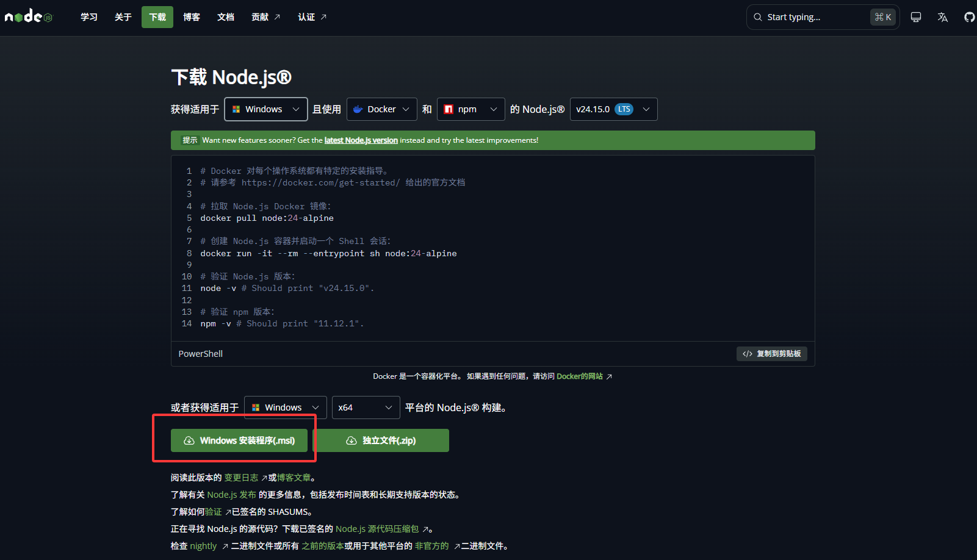Click the 提示 badge in the green banner
Screen dimensions: 977x560
click(x=190, y=140)
